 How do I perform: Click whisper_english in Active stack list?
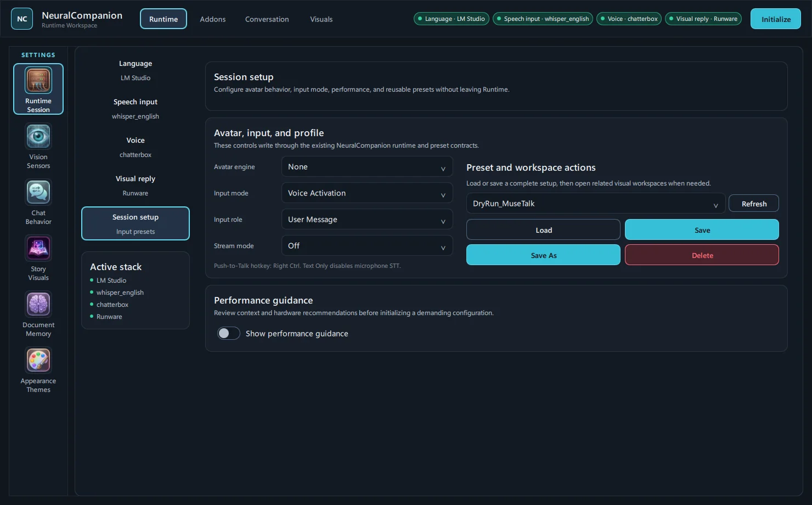(x=120, y=293)
